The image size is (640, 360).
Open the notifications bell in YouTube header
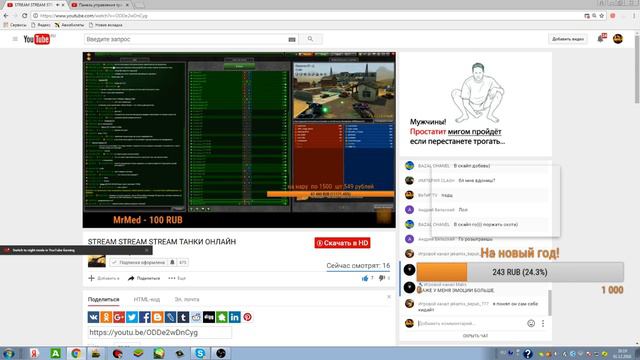click(601, 39)
